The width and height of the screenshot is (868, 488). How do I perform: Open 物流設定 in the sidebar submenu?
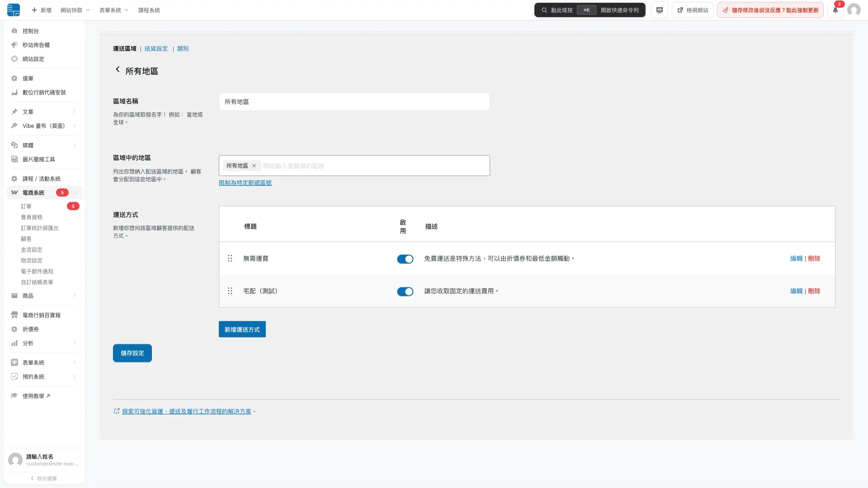32,260
